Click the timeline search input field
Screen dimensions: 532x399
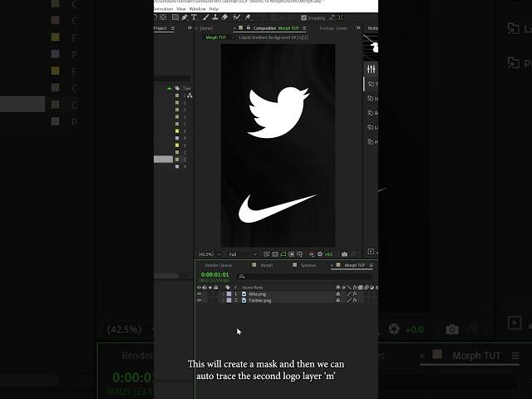303,277
